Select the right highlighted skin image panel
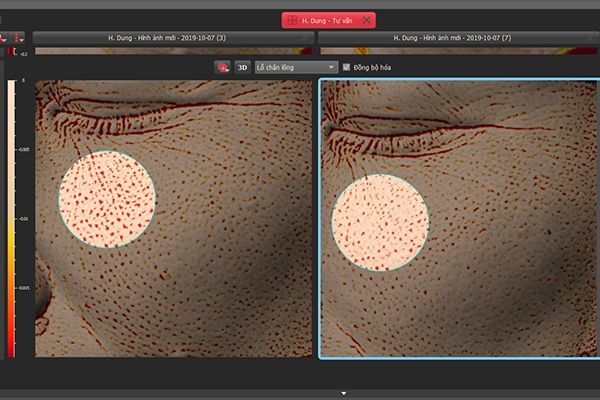This screenshot has width=600, height=400. pos(500,290)
